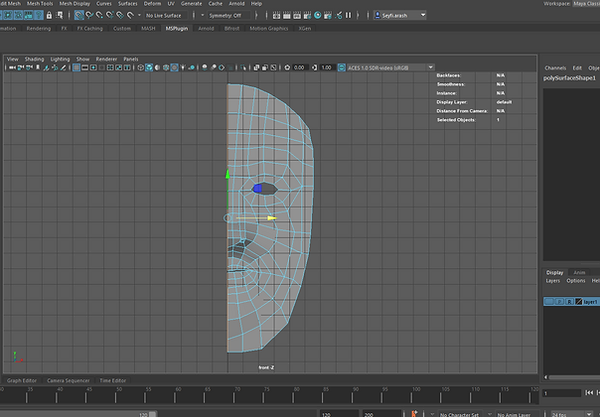Toggle the textured display icon
This screenshot has height=417, width=600.
click(x=174, y=68)
